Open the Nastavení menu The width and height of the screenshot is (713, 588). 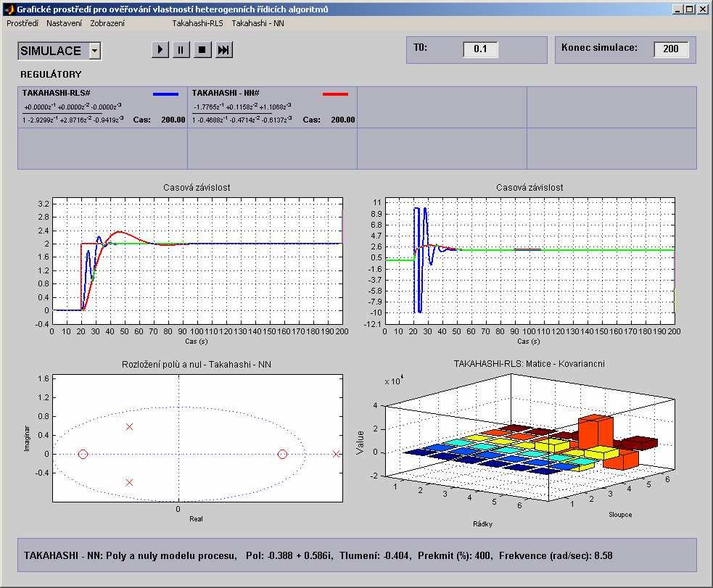click(64, 23)
